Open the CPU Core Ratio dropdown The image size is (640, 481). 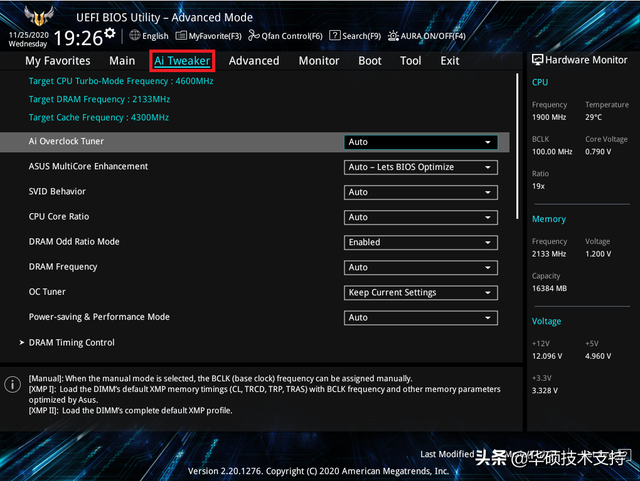[421, 218]
